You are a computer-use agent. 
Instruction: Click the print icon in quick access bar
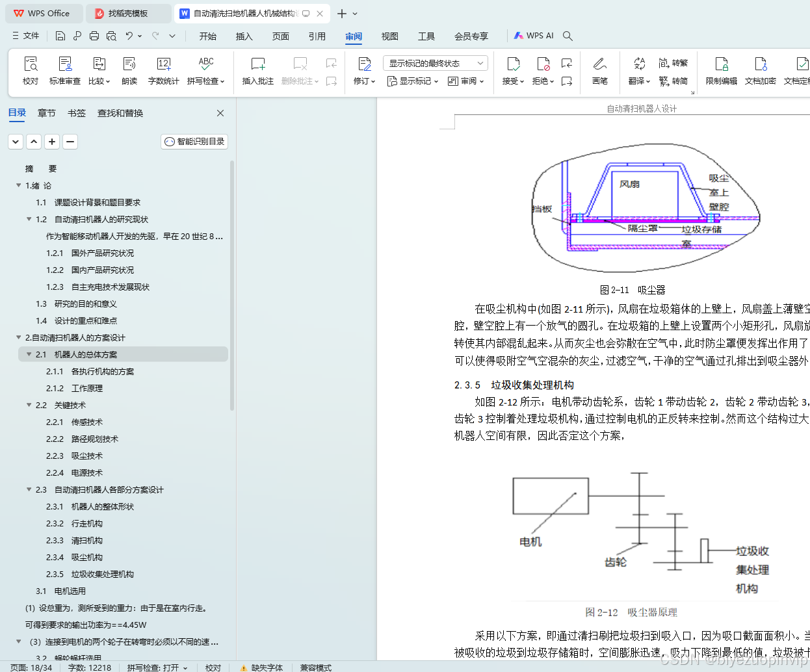point(94,36)
